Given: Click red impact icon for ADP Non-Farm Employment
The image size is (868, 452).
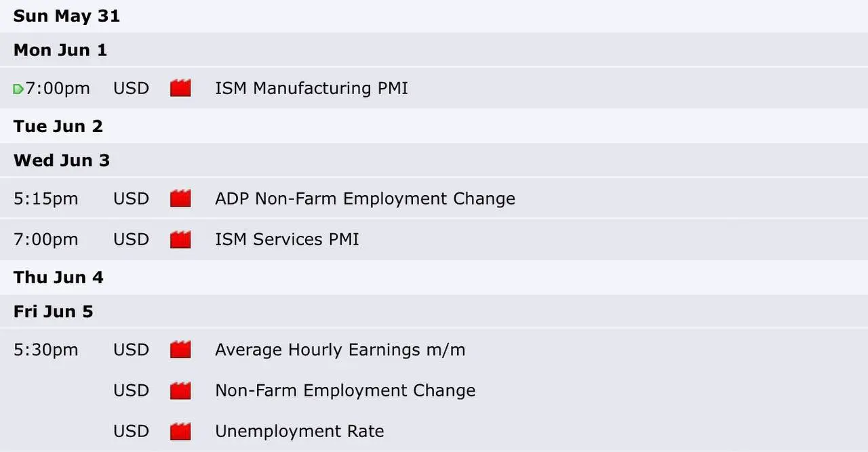Looking at the screenshot, I should (x=180, y=199).
